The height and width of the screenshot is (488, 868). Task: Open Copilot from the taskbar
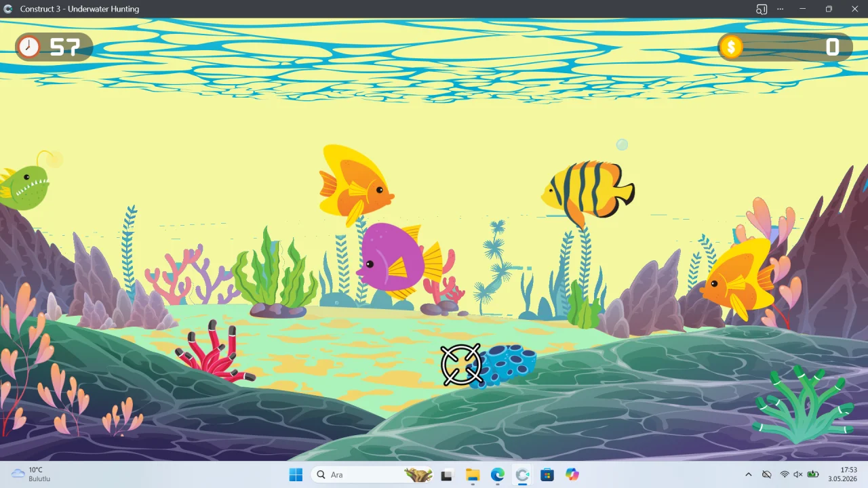coord(572,475)
